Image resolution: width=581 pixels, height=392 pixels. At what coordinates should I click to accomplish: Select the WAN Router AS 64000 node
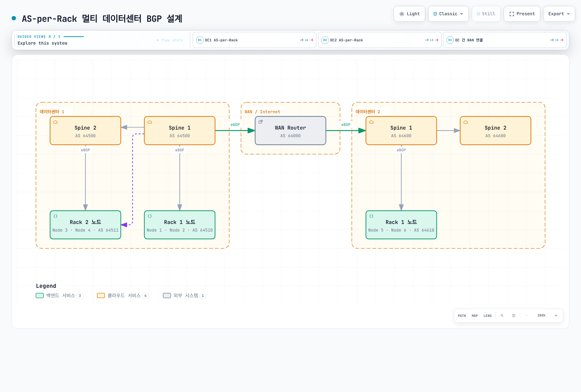290,131
